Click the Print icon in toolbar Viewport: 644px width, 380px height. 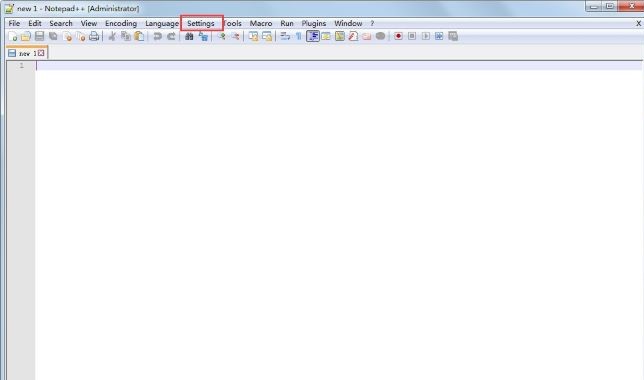(x=94, y=36)
